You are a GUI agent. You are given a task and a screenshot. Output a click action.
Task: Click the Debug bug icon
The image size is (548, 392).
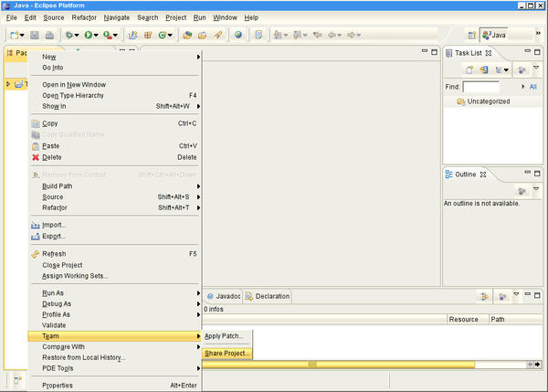tap(69, 35)
